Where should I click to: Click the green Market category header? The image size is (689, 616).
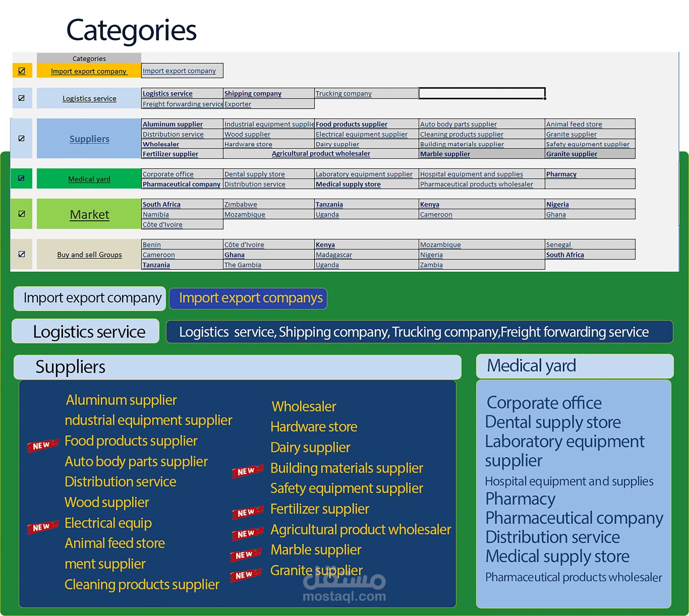(x=89, y=214)
